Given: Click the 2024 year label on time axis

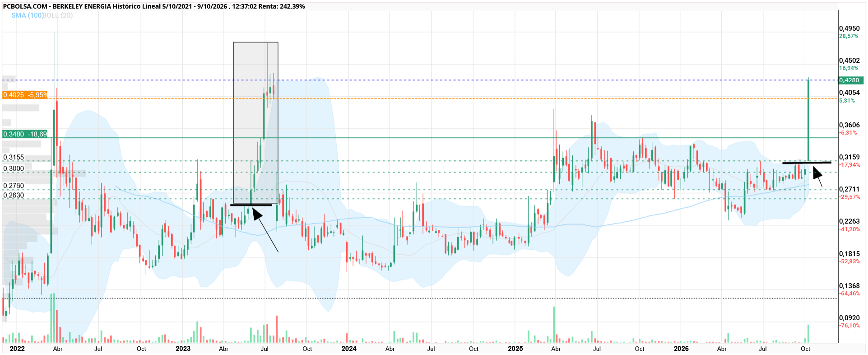Looking at the screenshot, I should point(349,349).
